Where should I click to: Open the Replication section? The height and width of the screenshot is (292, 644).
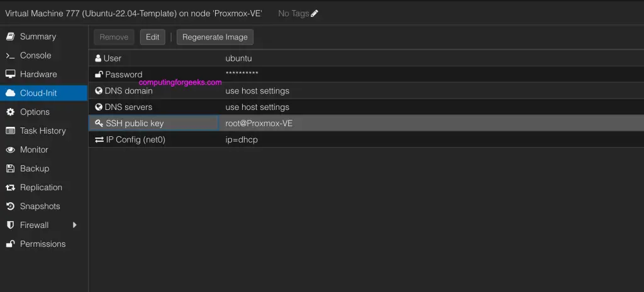[x=43, y=187]
